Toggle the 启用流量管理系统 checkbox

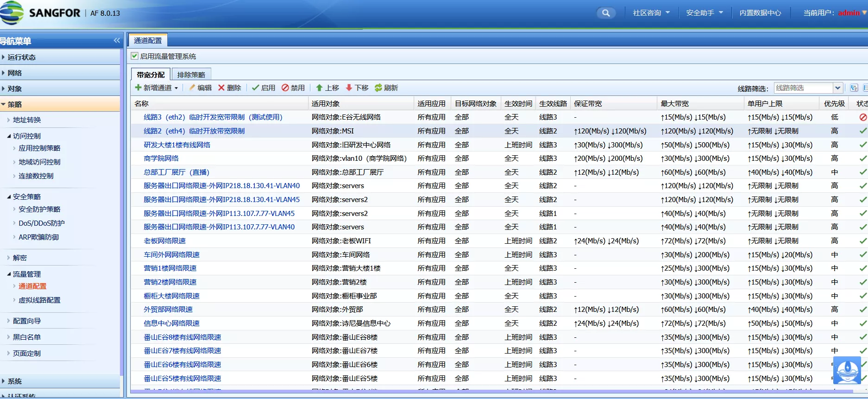[135, 56]
